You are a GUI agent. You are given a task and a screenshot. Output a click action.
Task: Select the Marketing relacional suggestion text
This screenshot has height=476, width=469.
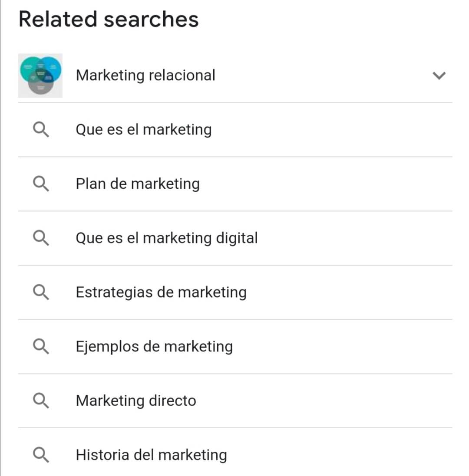[145, 76]
